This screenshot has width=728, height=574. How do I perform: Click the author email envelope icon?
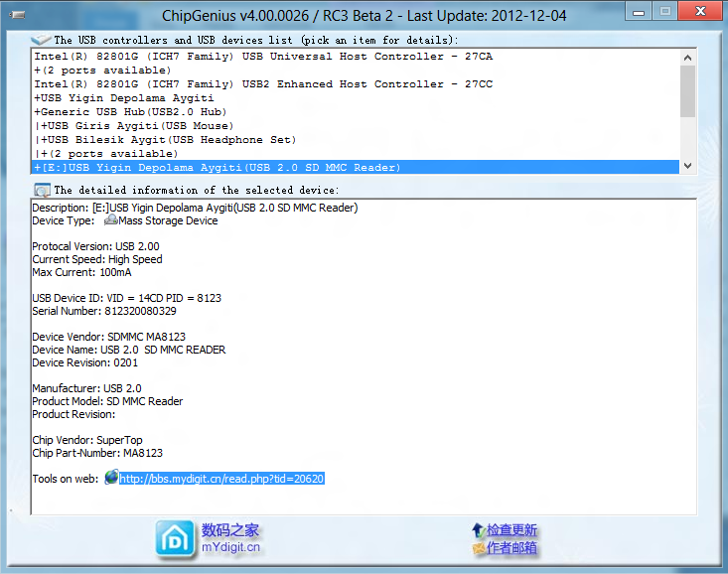pyautogui.click(x=479, y=548)
